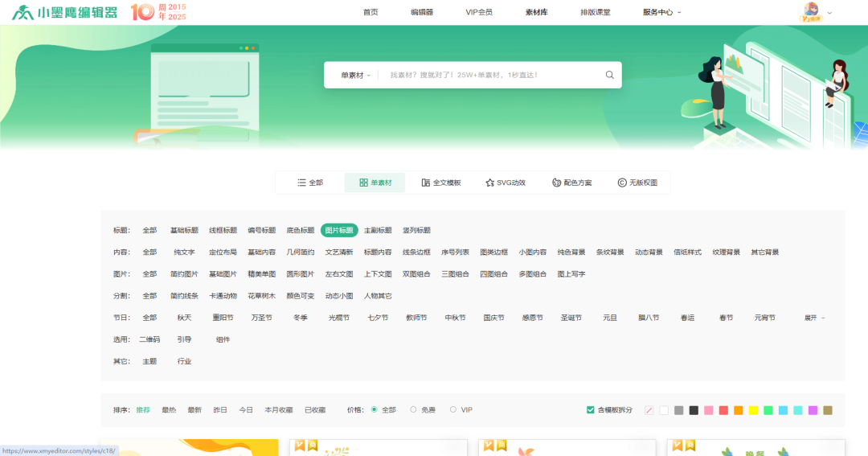Select the 全部 price radio button
The height and width of the screenshot is (456, 868).
click(375, 409)
